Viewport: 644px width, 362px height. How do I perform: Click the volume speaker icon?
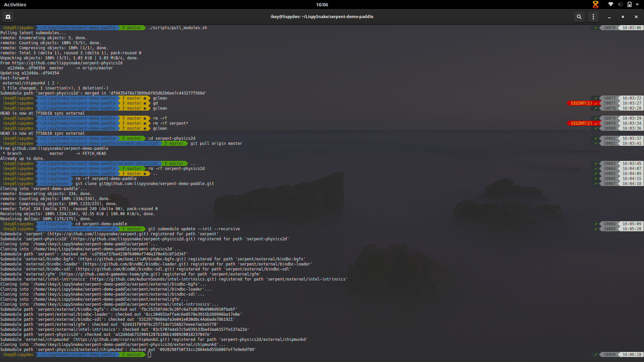620,4
